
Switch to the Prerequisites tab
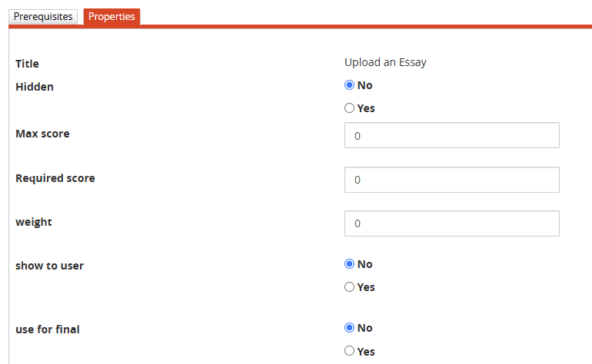(43, 16)
